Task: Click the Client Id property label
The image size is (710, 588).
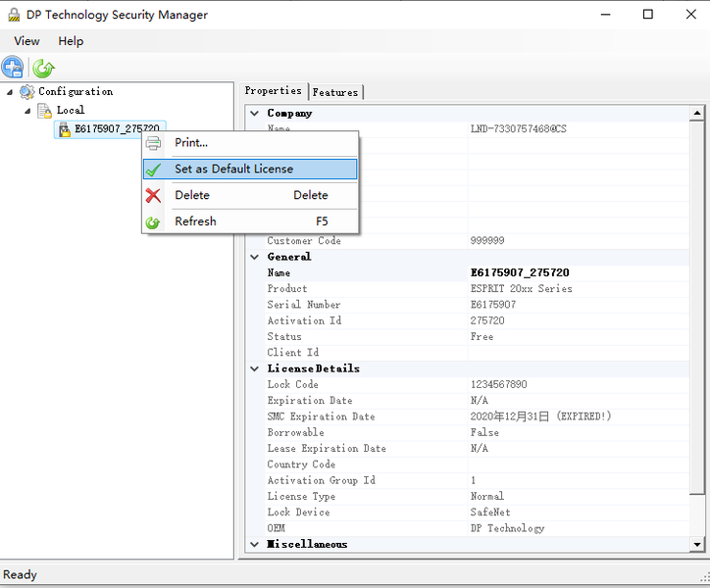Action: [293, 353]
